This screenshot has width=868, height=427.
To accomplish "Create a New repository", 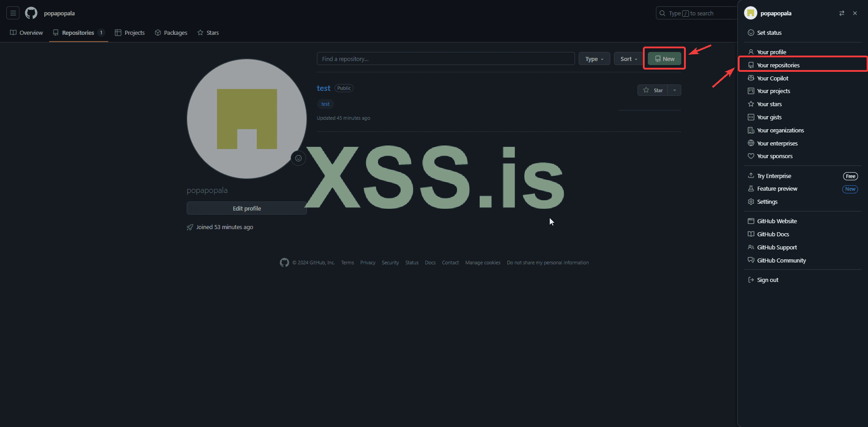I will click(665, 59).
